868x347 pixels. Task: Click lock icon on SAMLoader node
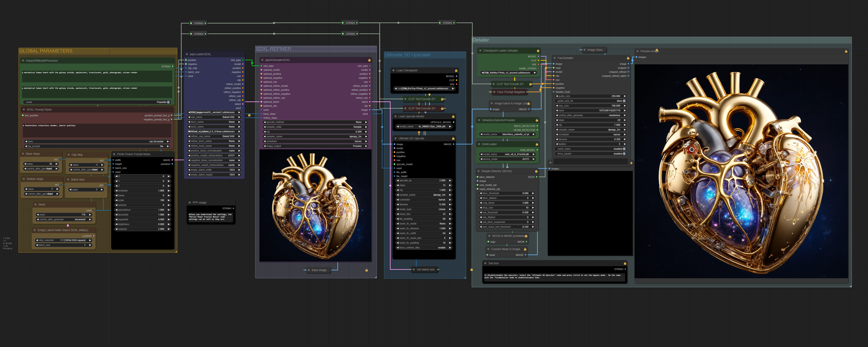coord(537,144)
